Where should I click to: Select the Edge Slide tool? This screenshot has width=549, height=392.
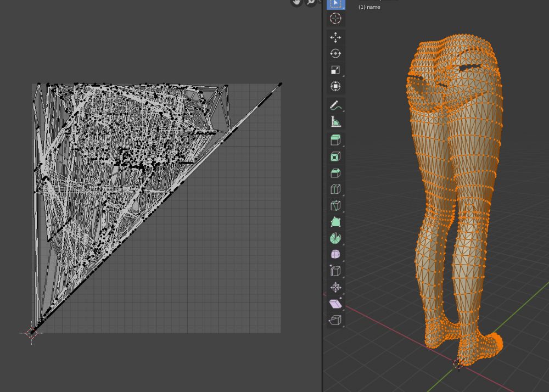(335, 271)
